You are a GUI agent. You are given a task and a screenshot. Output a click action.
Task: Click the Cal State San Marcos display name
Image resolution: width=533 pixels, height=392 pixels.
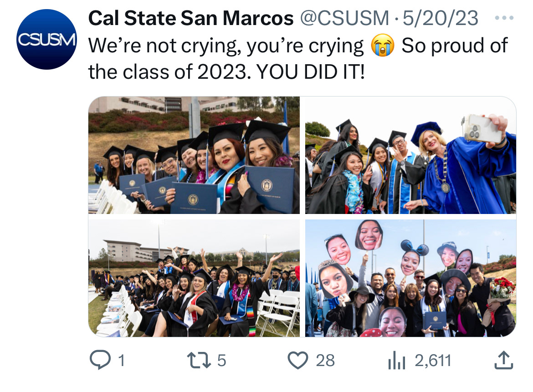point(190,19)
